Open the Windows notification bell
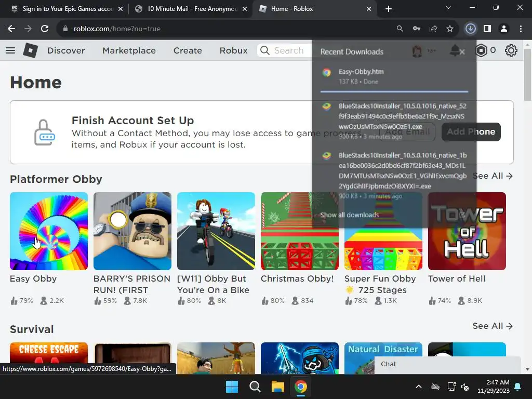Screen dimensions: 532x399 [x=518, y=387]
